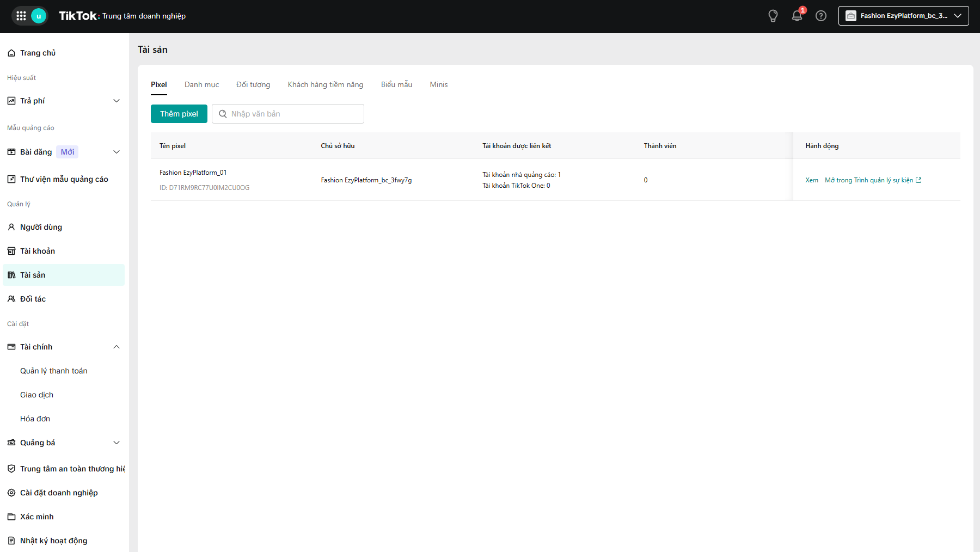980x552 pixels.
Task: Click the search magnifier icon
Action: (223, 114)
